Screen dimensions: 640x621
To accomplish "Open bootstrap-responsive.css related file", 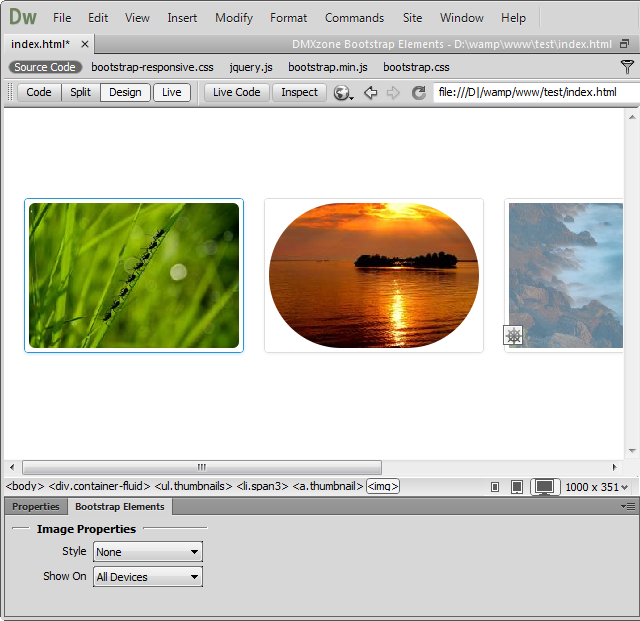I will coord(152,67).
